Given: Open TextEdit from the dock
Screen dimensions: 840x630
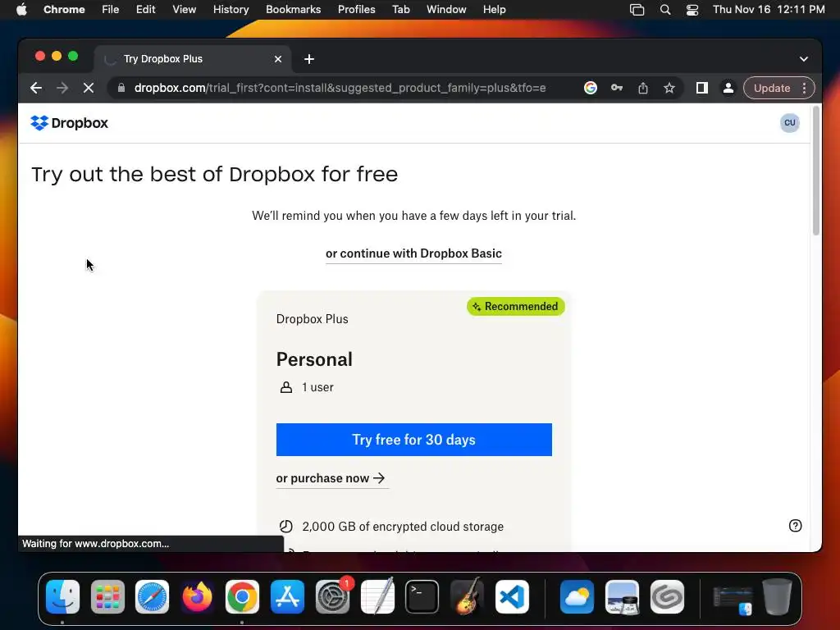Looking at the screenshot, I should click(377, 597).
